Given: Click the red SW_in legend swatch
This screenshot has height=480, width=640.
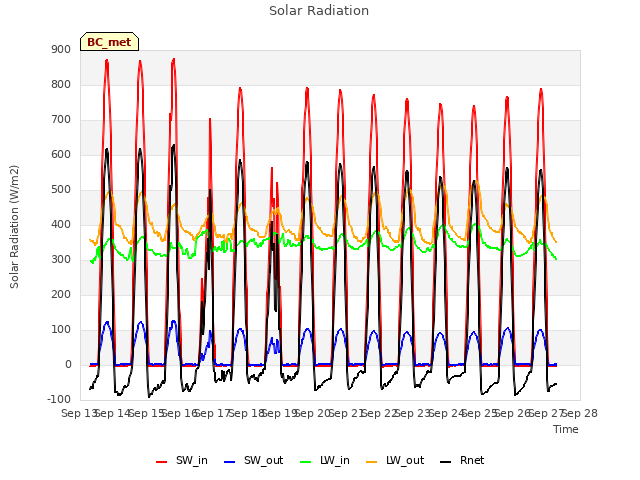Looking at the screenshot, I should point(162,462).
